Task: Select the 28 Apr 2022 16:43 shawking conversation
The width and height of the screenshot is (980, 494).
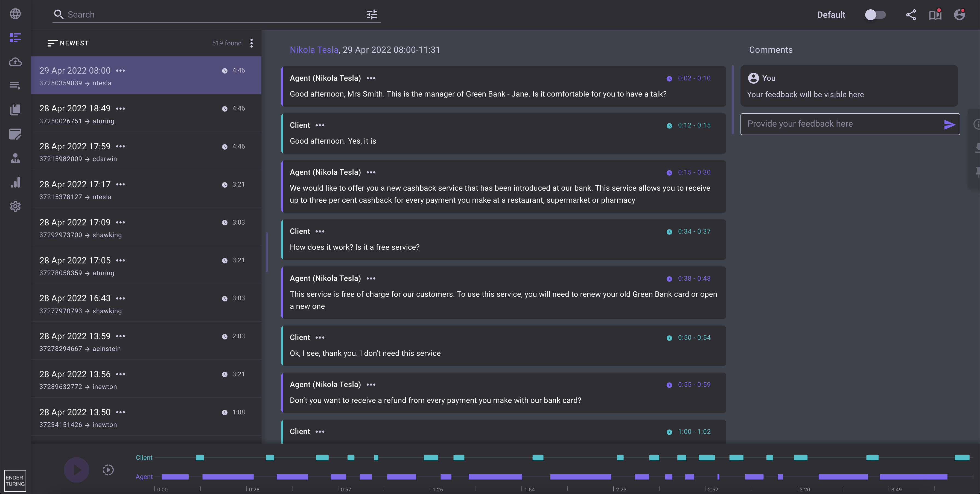Action: (146, 303)
